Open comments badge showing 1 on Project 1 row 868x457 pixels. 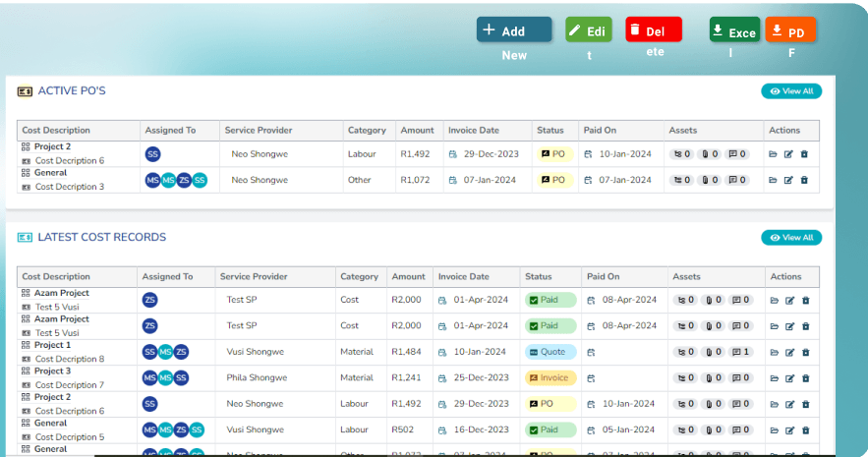(x=740, y=352)
